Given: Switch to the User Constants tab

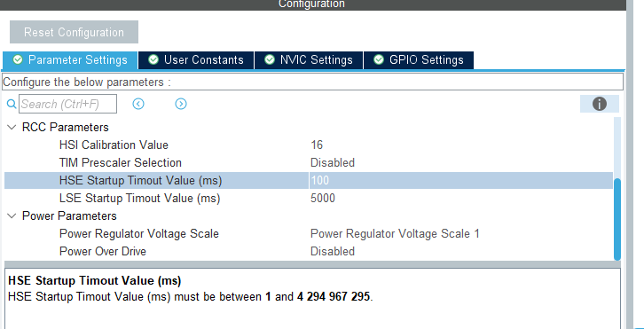Looking at the screenshot, I should 196,60.
